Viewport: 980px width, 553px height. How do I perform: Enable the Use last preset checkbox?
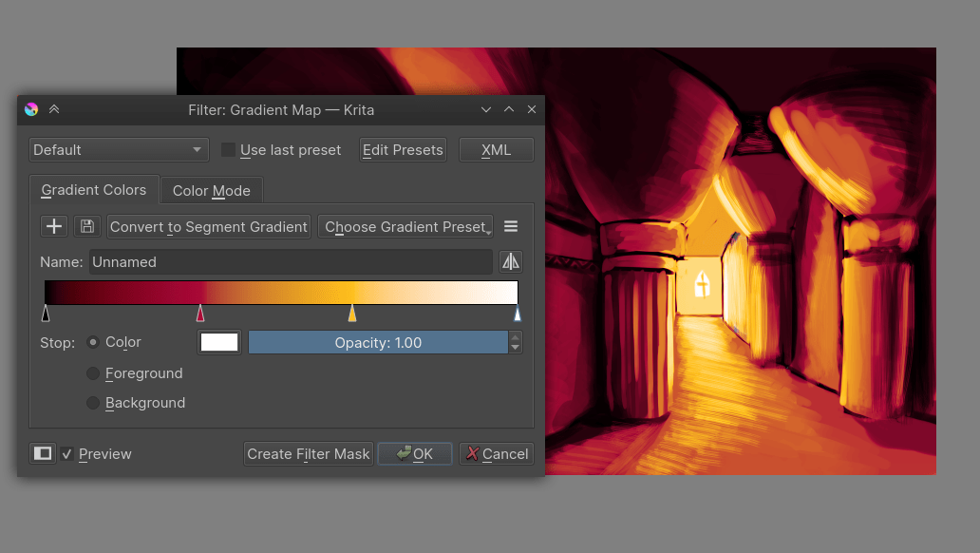(x=227, y=149)
